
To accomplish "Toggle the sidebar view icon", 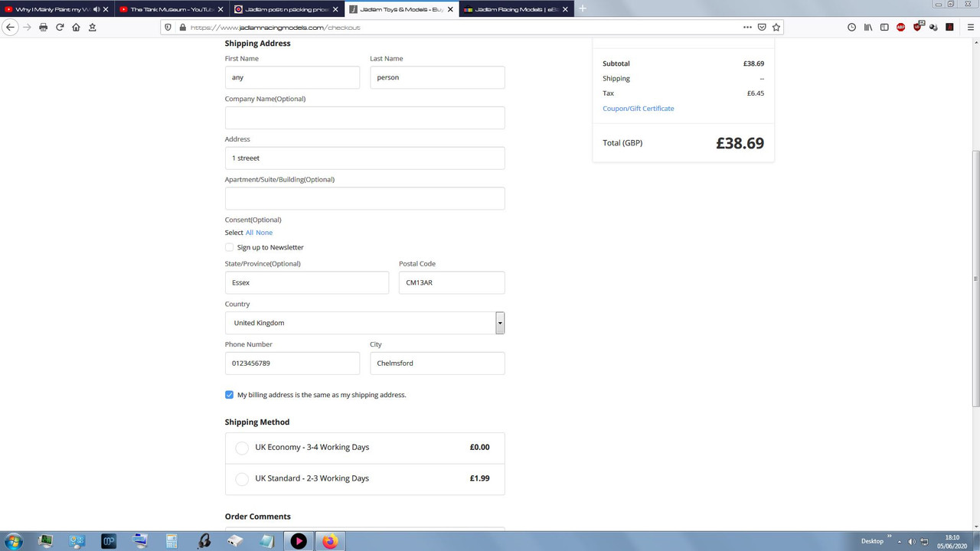I will [884, 27].
